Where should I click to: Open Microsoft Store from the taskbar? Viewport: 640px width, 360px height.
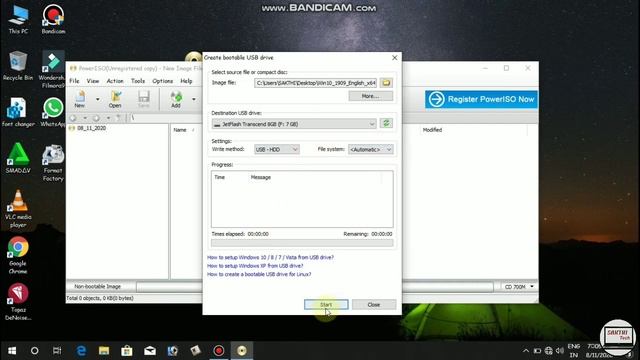[x=127, y=351]
